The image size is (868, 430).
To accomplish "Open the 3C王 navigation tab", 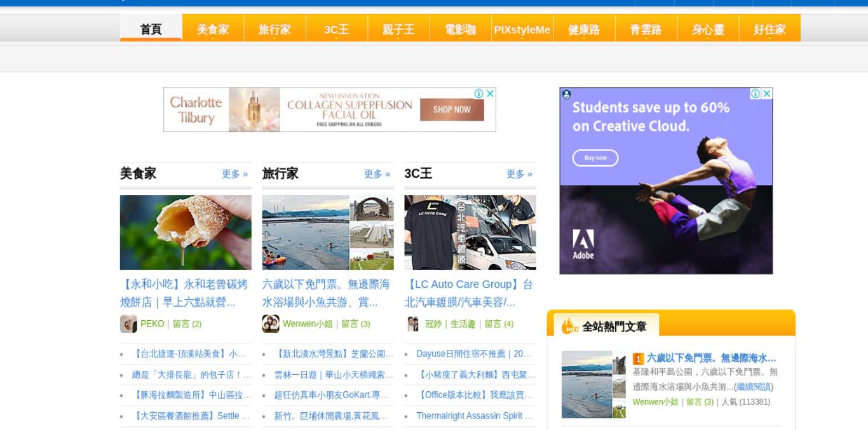I will [x=336, y=29].
